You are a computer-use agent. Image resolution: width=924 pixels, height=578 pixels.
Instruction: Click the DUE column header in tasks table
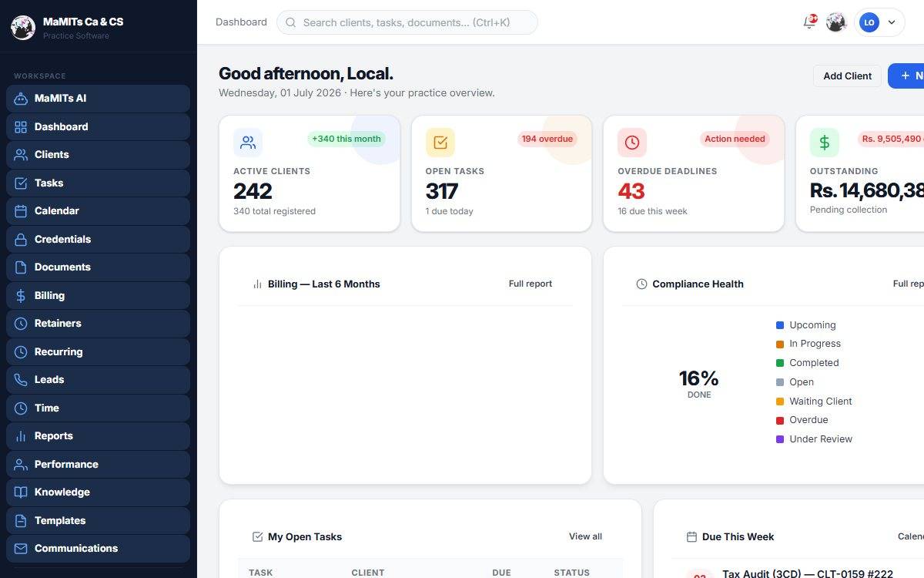pos(501,573)
